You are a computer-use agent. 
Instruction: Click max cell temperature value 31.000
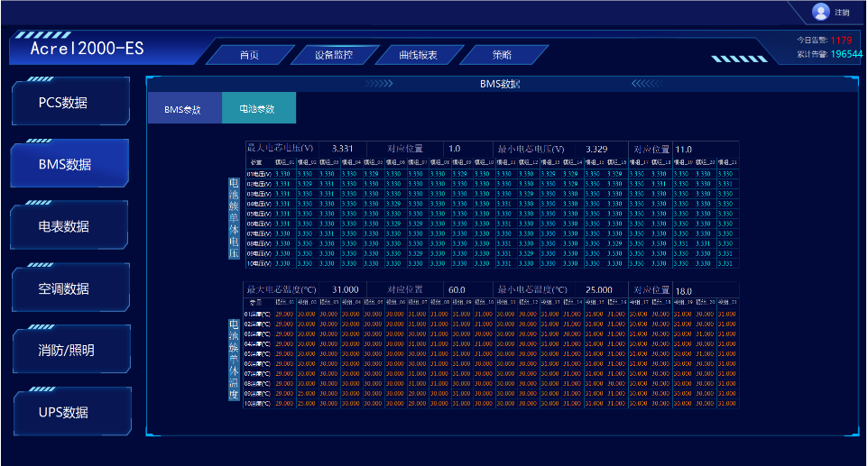(346, 289)
